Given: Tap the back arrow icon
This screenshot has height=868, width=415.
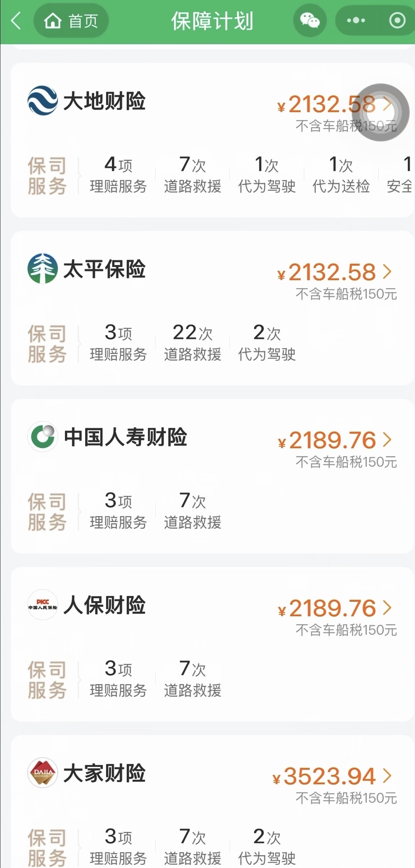Looking at the screenshot, I should coord(16,21).
